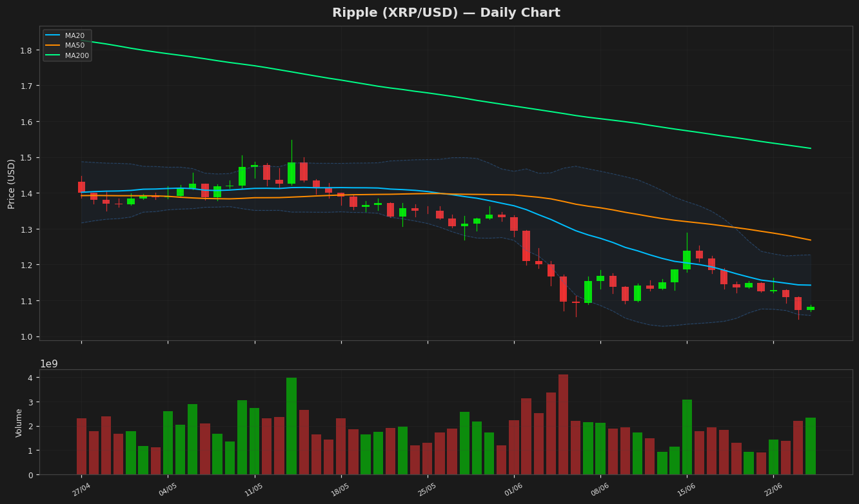Select the first red candlestick at 27/04
Screen dimensions: 859x504
click(81, 187)
